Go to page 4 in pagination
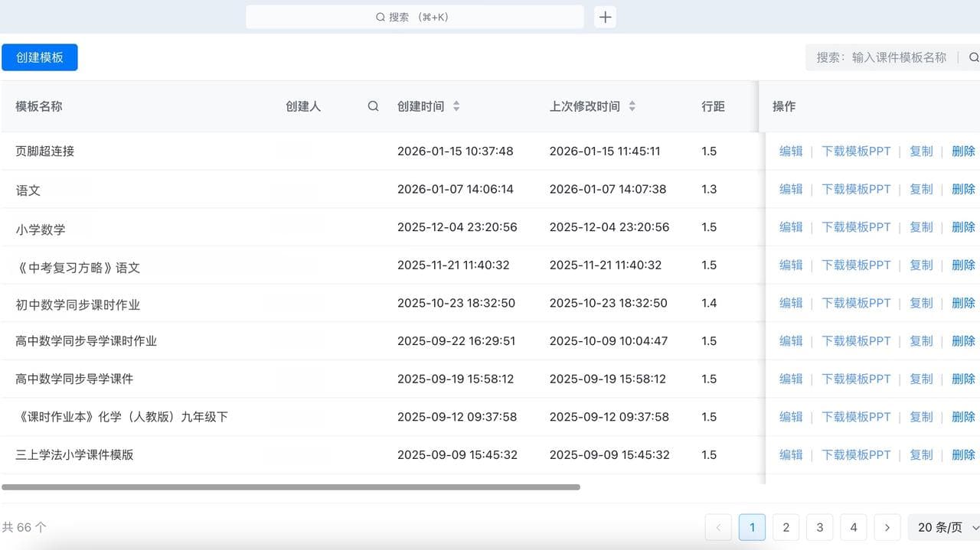The height and width of the screenshot is (550, 980). [853, 527]
